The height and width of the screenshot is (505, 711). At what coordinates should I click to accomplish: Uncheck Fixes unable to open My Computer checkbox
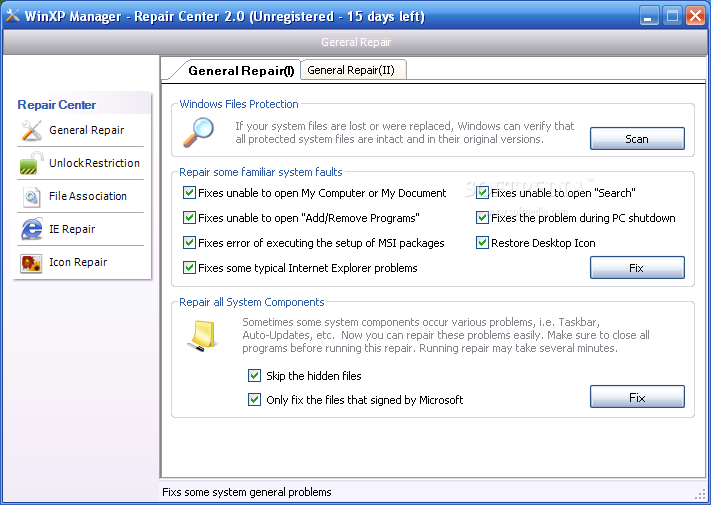point(189,193)
